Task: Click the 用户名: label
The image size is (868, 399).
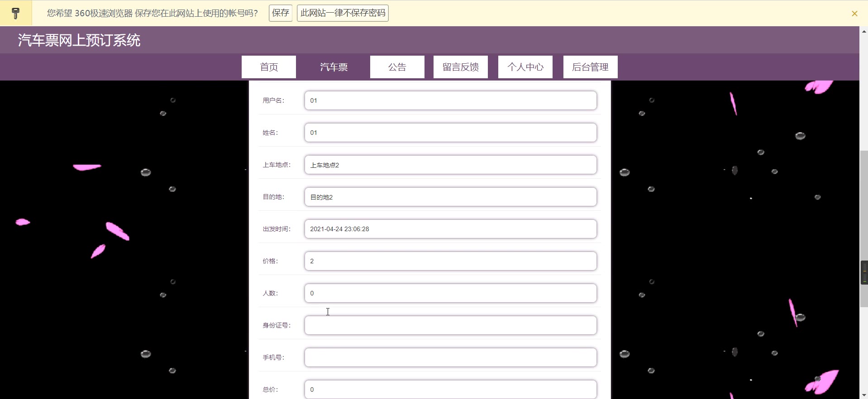Action: (273, 100)
